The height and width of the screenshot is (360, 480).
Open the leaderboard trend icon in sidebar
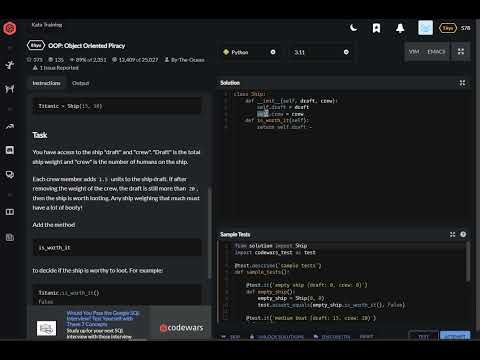pos(10,126)
